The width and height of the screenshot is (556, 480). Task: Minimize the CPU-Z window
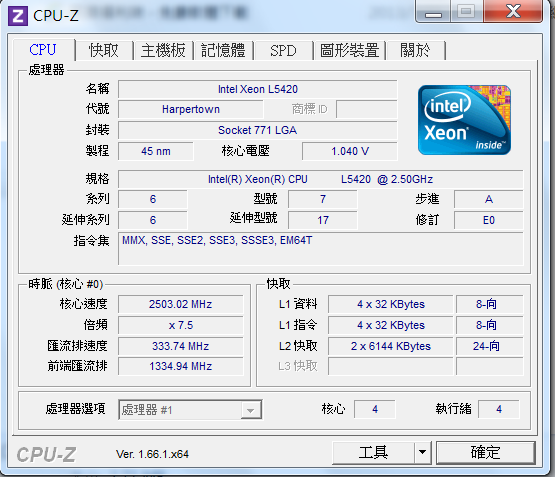pos(433,11)
